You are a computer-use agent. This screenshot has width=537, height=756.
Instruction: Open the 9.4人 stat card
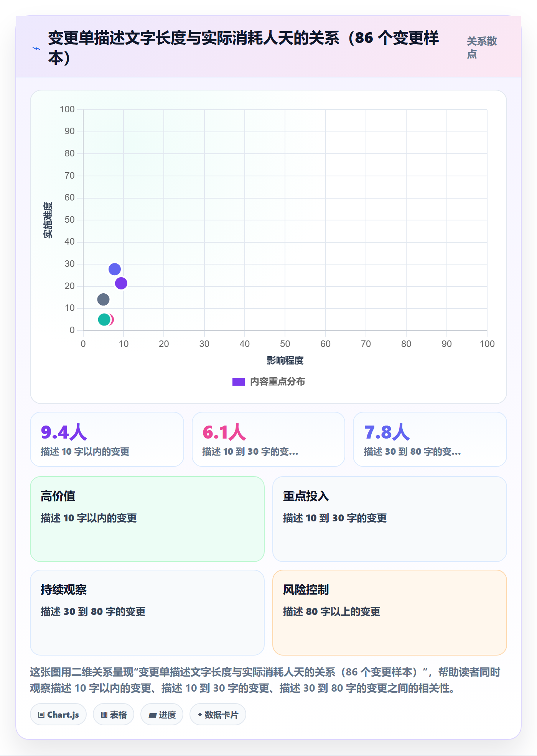(107, 439)
